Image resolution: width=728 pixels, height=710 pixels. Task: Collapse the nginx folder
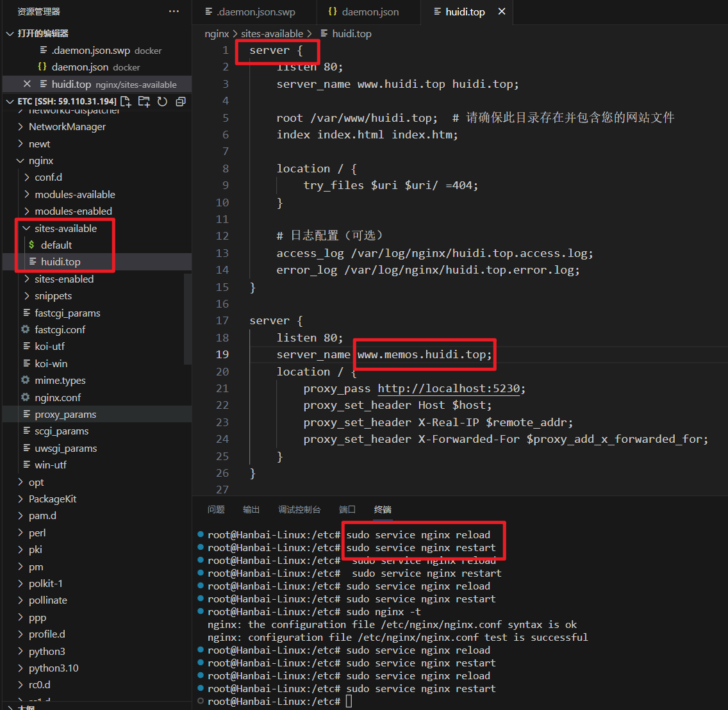tap(41, 161)
